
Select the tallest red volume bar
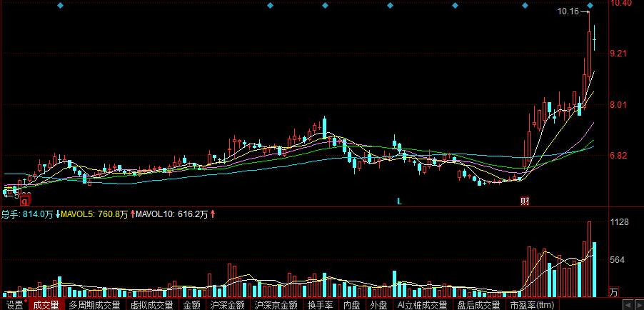pos(589,259)
